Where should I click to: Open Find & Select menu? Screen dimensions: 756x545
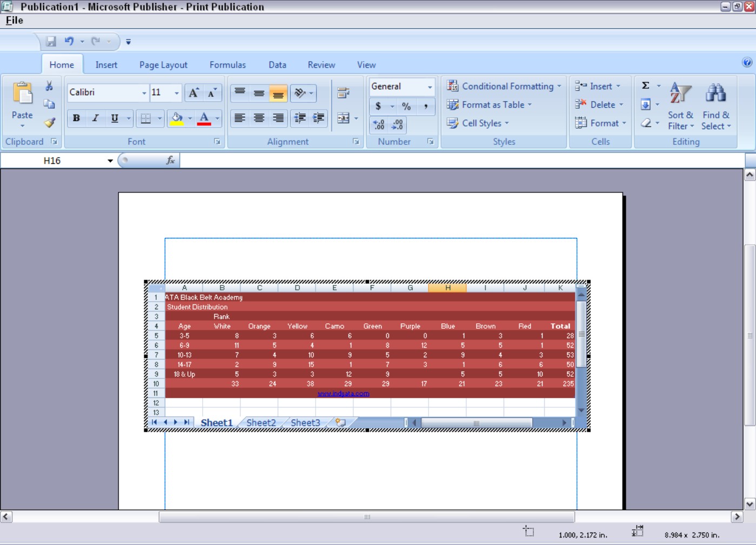(x=716, y=106)
